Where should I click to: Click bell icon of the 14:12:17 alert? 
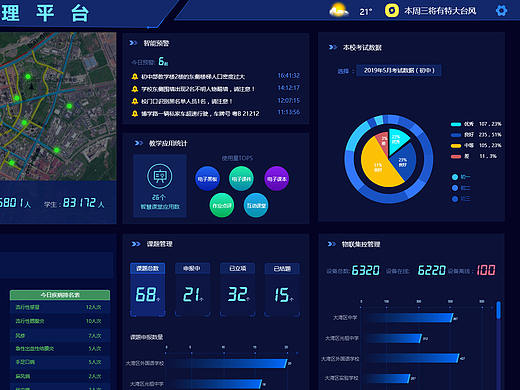coord(135,89)
